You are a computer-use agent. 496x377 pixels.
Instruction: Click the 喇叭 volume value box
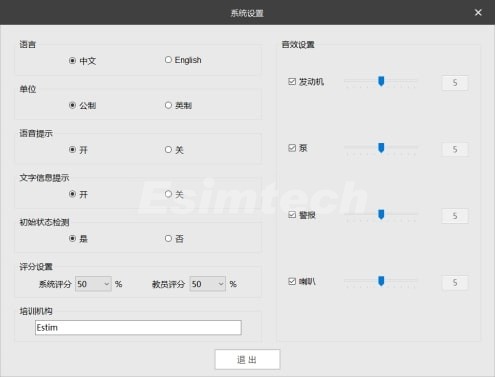(x=455, y=283)
